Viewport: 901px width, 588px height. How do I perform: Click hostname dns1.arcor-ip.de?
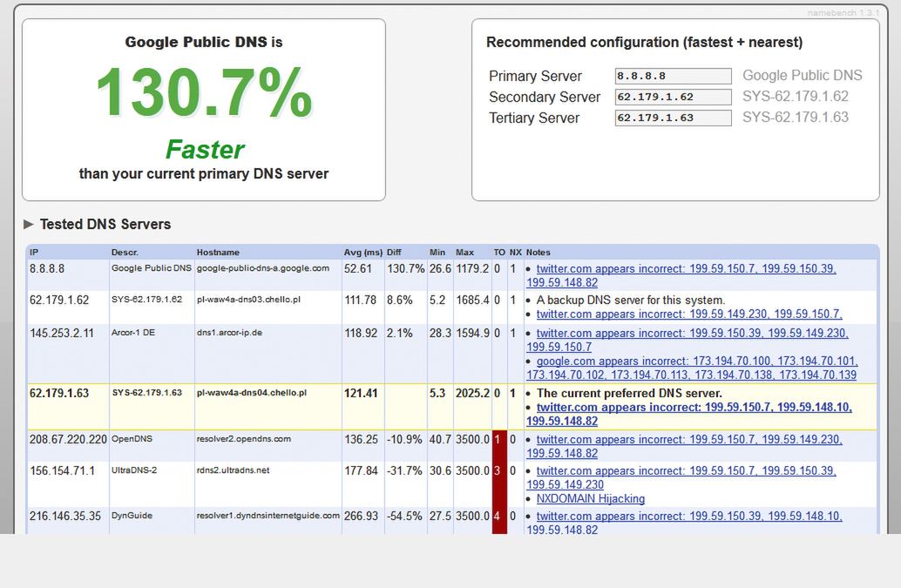pos(229,333)
